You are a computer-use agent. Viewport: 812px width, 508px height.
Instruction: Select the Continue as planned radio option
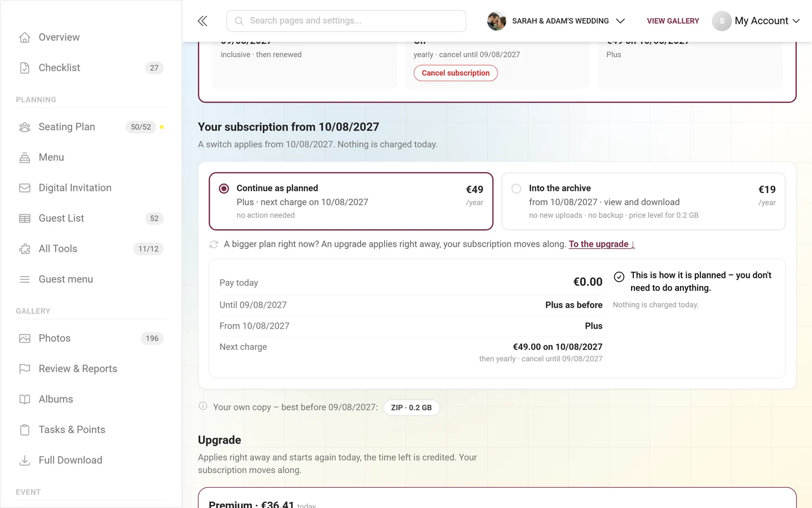[x=224, y=189]
